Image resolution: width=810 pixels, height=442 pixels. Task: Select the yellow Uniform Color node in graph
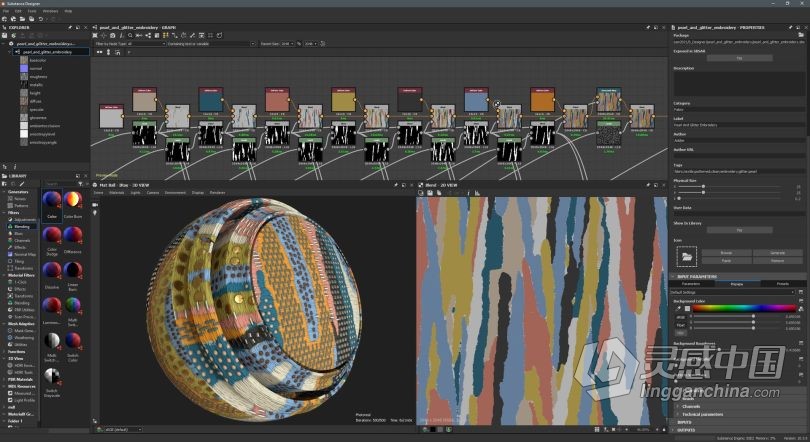[x=344, y=100]
